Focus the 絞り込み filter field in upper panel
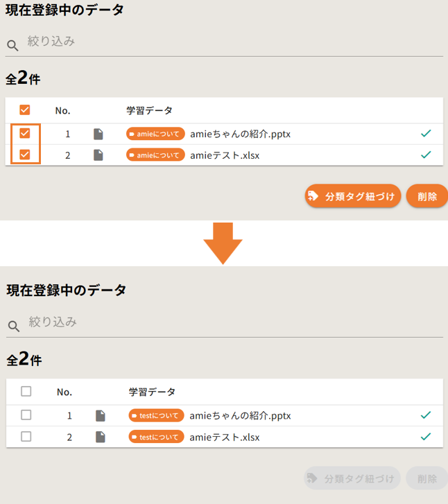The width and height of the screenshot is (448, 504). pyautogui.click(x=229, y=42)
